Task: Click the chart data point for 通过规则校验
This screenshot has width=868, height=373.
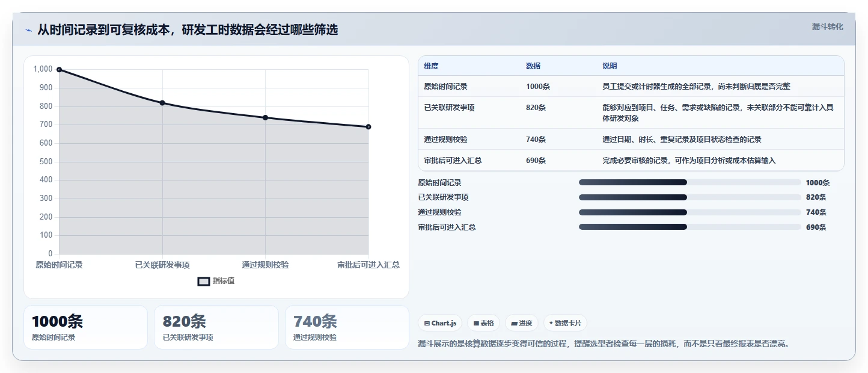Action: (265, 117)
